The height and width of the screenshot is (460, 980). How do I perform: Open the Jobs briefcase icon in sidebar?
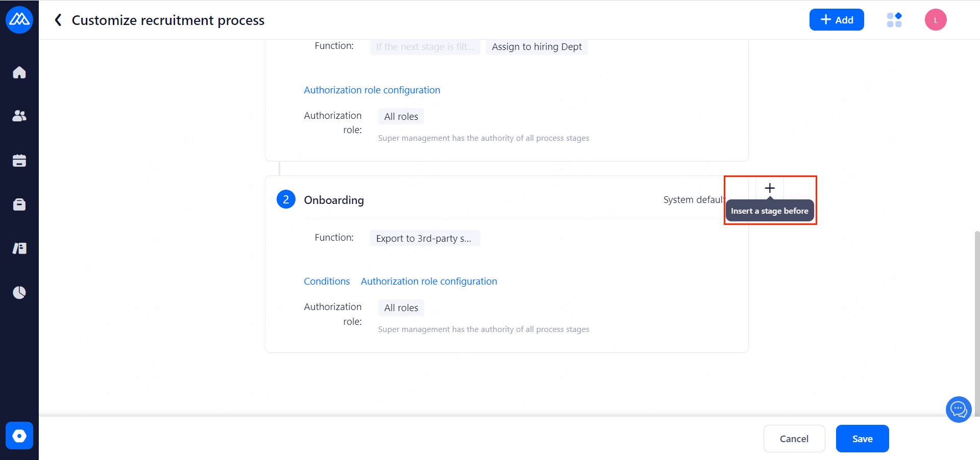tap(19, 205)
